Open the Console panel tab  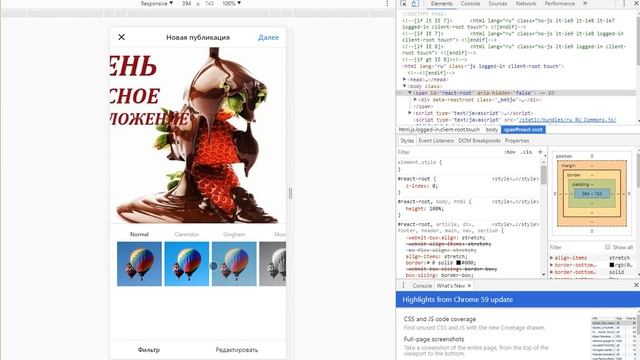(x=470, y=3)
